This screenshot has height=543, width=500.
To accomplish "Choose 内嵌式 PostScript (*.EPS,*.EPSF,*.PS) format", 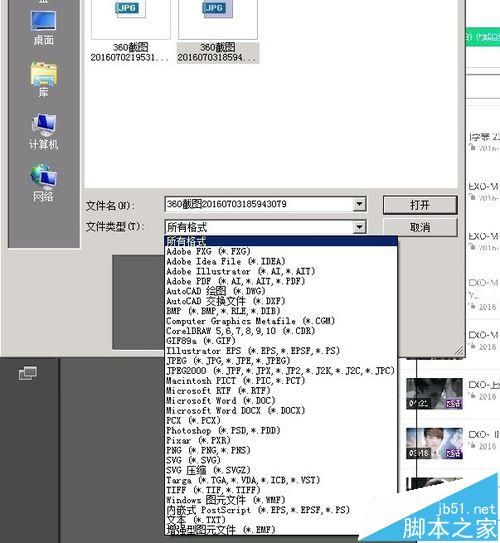I will [281, 510].
